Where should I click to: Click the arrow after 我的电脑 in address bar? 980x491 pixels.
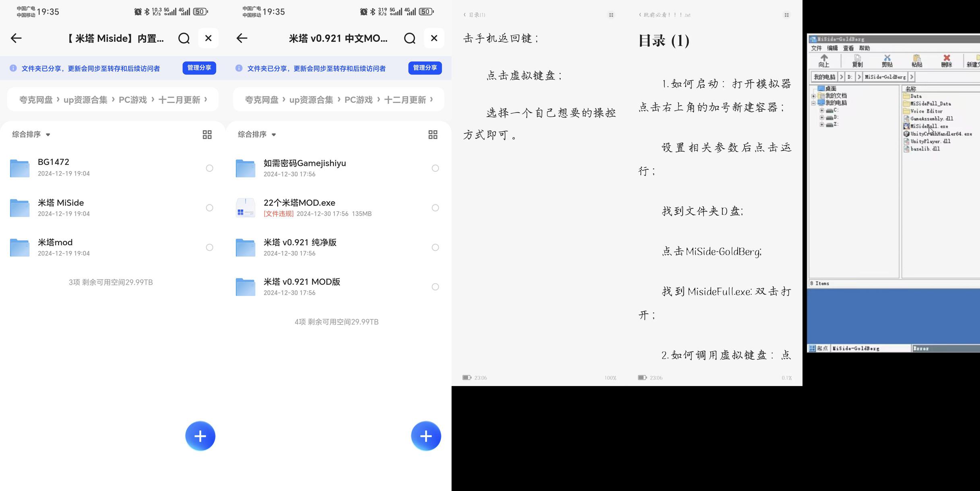[841, 77]
